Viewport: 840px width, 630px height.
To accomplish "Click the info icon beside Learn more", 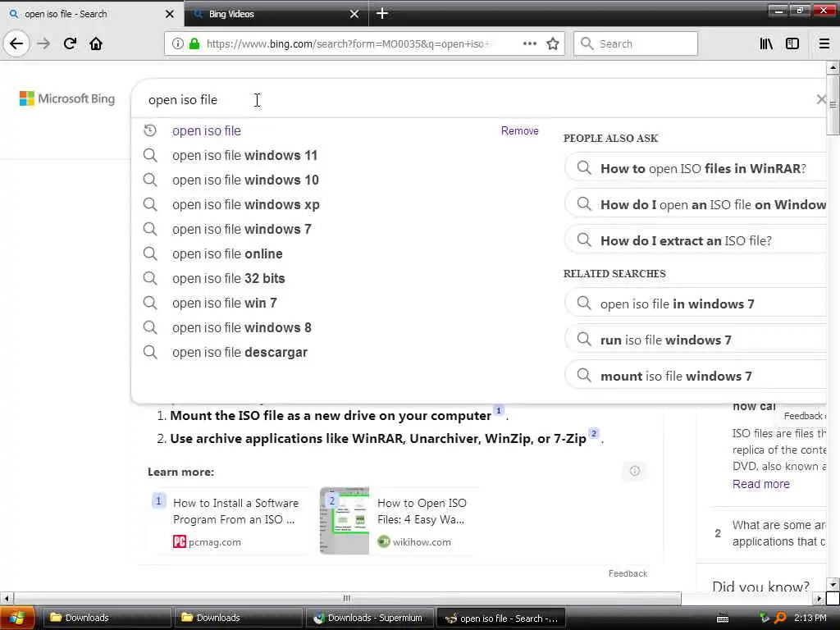I will coord(635,471).
